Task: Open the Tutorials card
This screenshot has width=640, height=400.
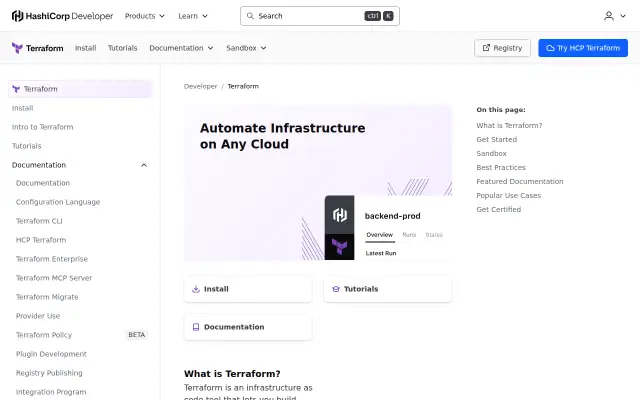Action: [x=388, y=289]
